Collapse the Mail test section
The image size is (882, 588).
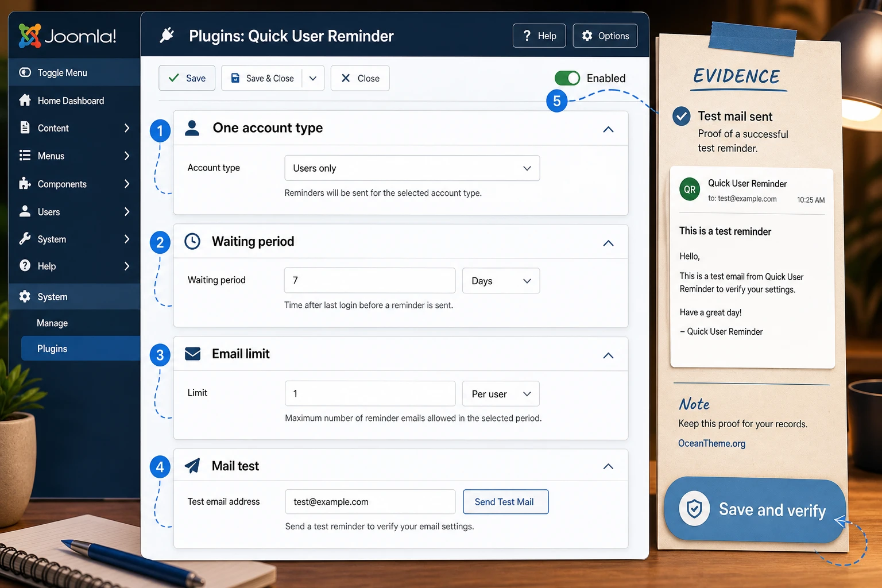pyautogui.click(x=608, y=466)
